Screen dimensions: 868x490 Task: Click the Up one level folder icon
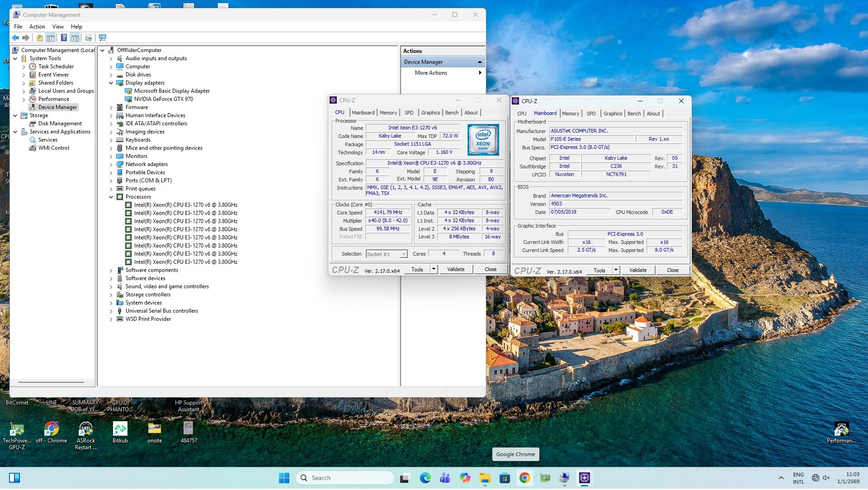40,38
